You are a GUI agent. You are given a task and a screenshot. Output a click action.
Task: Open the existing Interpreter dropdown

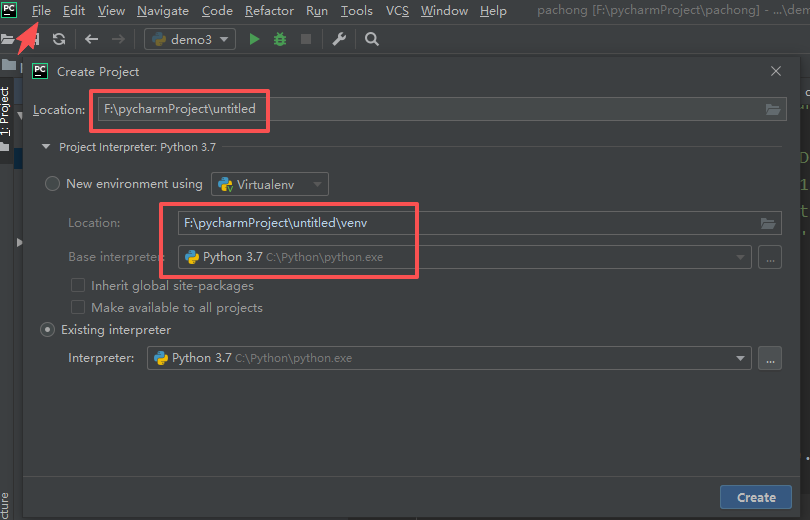[x=449, y=358]
